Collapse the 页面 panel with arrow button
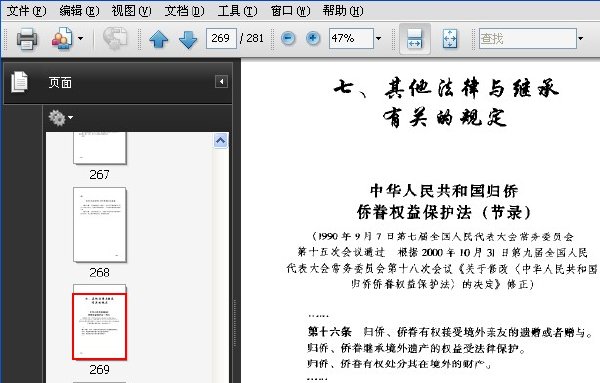 point(222,81)
